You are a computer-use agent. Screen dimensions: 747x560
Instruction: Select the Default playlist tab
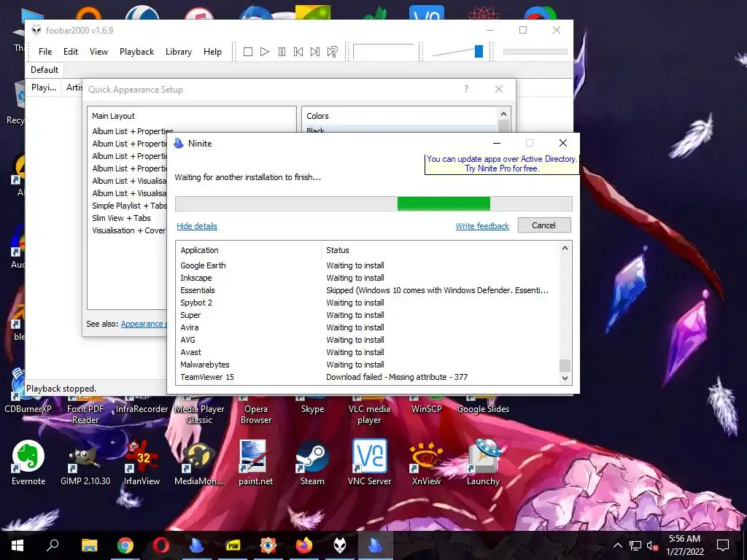point(44,69)
